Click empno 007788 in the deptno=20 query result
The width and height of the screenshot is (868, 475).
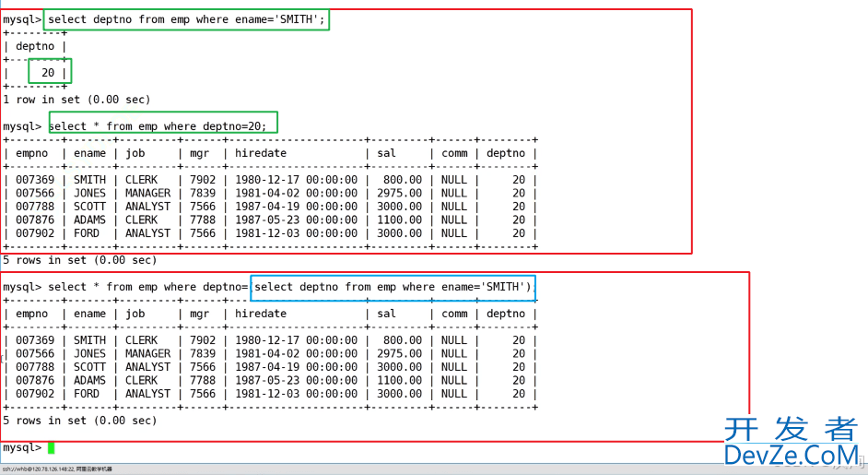pos(35,207)
